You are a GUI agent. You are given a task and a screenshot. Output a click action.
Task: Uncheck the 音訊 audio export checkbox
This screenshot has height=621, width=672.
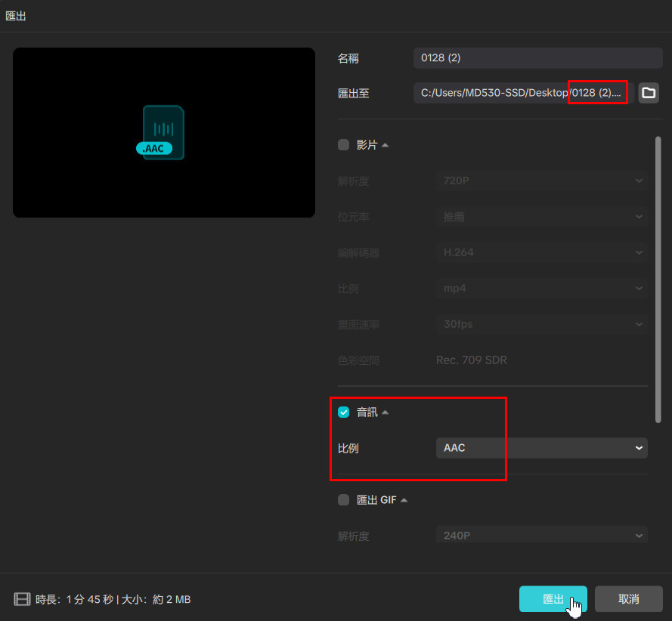tap(344, 412)
